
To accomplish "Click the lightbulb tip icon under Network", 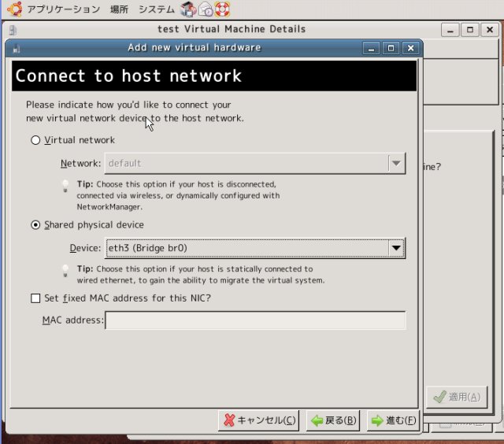I will point(65,186).
